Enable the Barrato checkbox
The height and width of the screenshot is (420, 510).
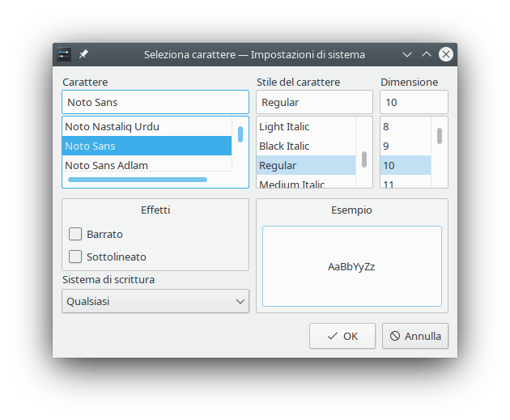pos(76,234)
